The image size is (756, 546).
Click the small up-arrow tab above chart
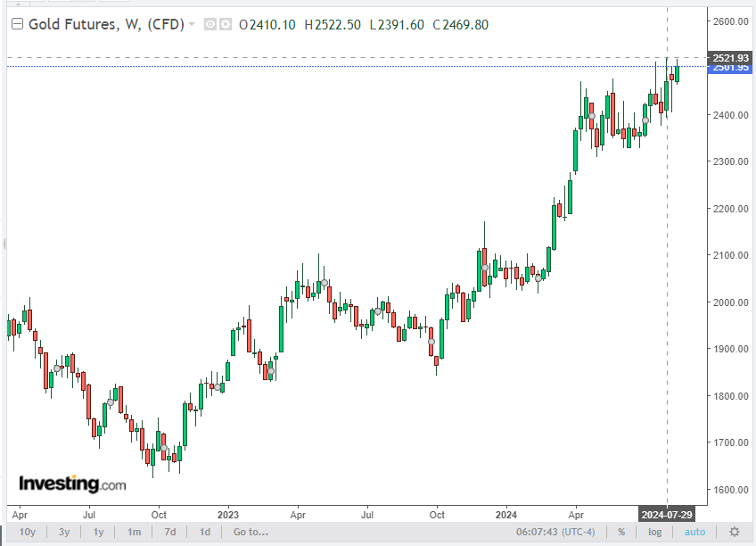pyautogui.click(x=19, y=4)
